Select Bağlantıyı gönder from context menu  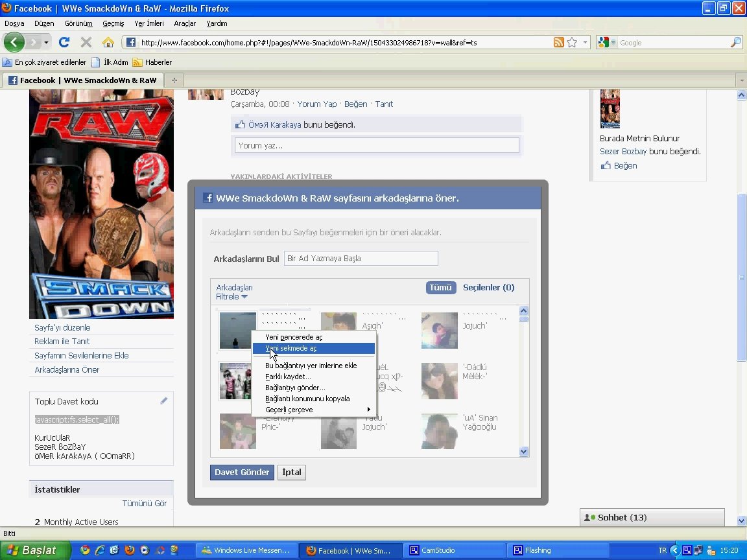click(314, 388)
